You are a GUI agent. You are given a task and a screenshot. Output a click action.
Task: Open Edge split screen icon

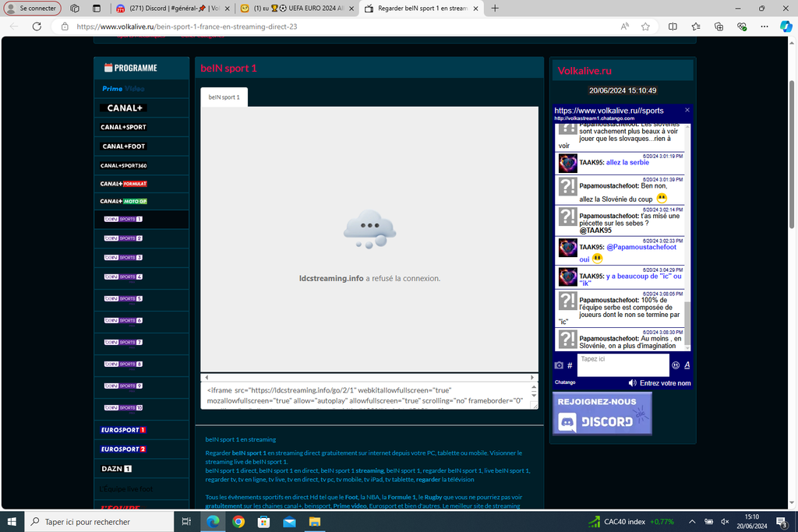tap(673, 26)
